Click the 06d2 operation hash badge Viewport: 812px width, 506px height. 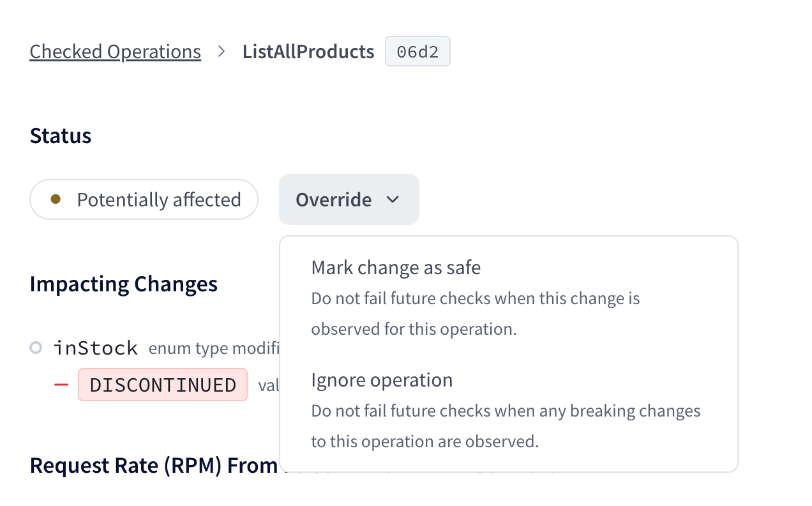tap(417, 51)
